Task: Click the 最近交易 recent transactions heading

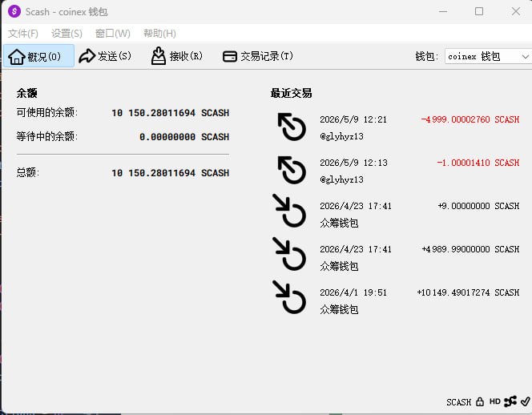Action: coord(291,93)
